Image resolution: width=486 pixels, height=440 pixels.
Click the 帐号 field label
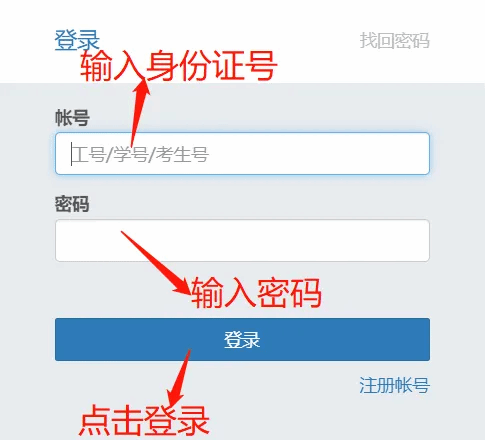click(72, 117)
